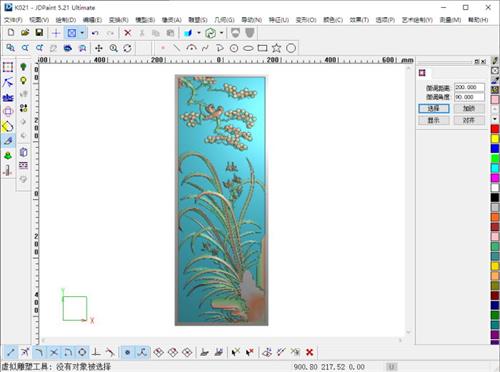
Task: Toggle the intersection snap button in bottom toolbar
Action: coord(54,352)
